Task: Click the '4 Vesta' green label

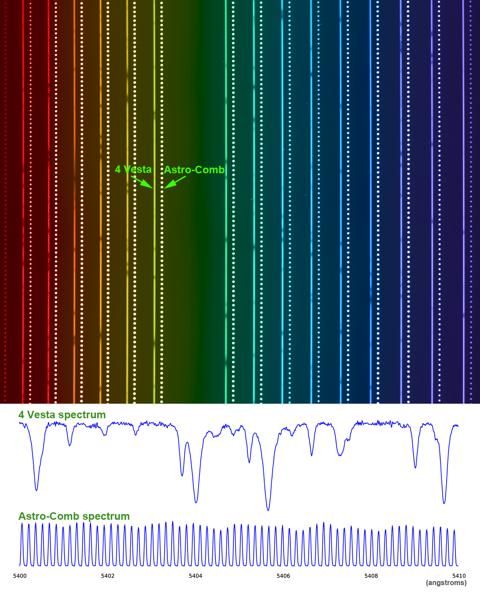Action: (x=133, y=170)
